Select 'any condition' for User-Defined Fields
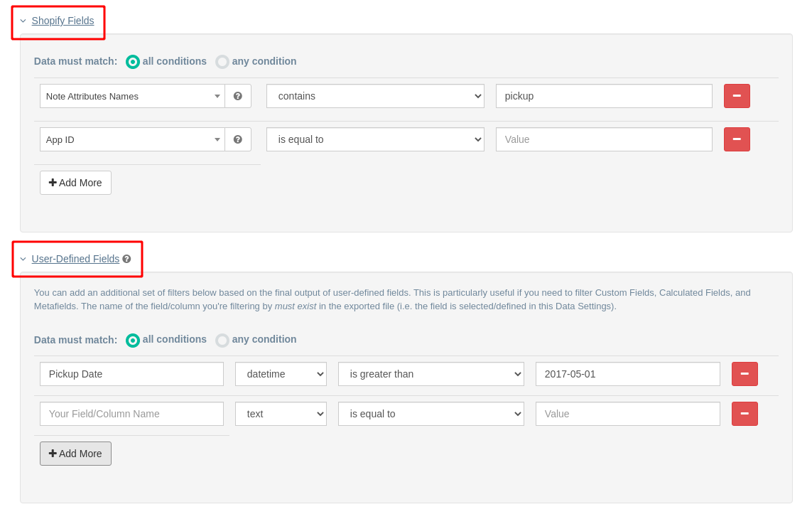Viewport: 812px width, 519px height. point(222,340)
